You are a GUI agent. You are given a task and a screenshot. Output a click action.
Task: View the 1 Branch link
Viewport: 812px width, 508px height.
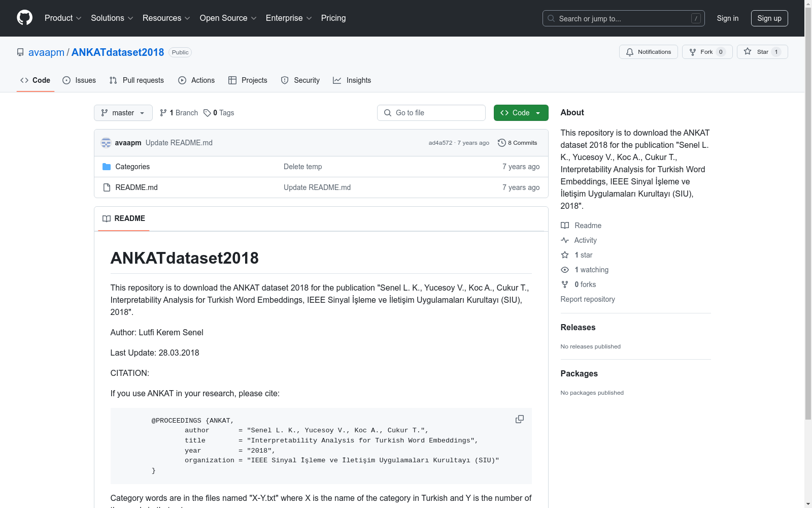tap(179, 113)
